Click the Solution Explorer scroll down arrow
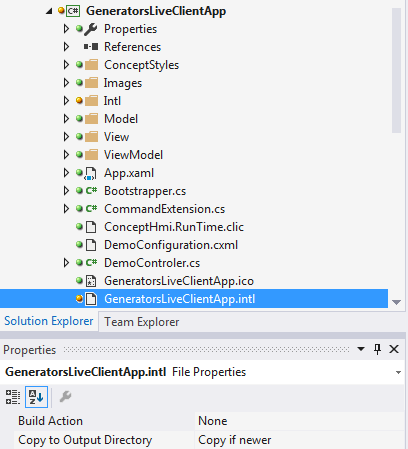408x449 pixels. click(x=396, y=302)
